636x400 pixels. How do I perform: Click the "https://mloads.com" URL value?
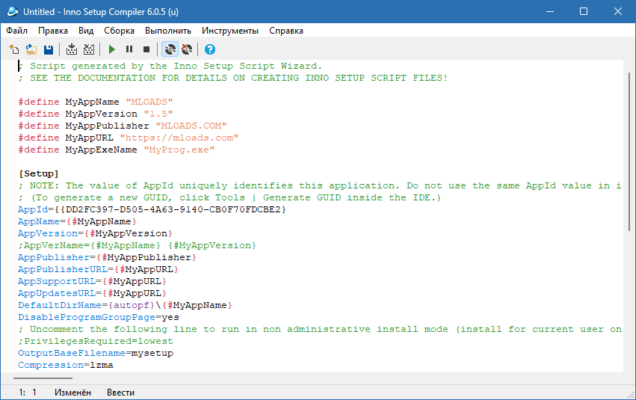179,138
